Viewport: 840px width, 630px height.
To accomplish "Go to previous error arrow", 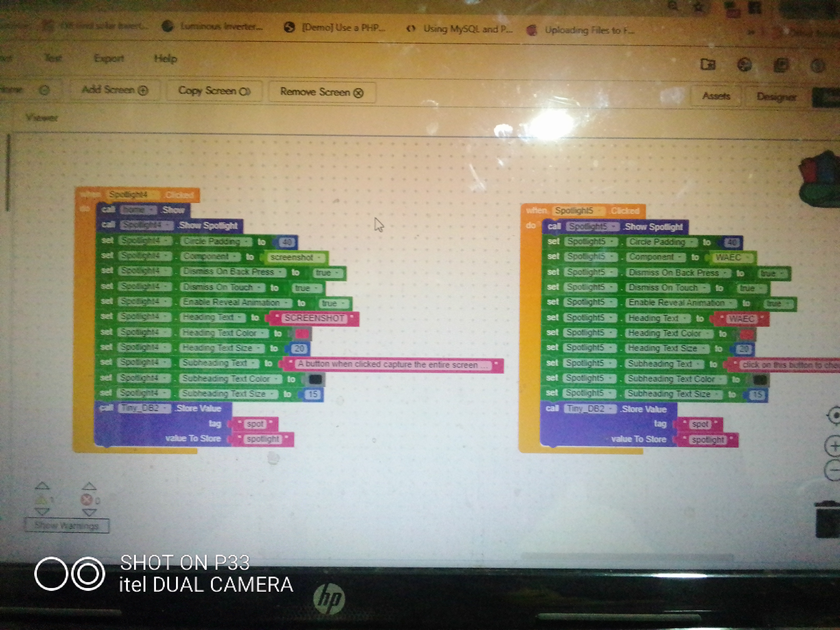I will 89,486.
